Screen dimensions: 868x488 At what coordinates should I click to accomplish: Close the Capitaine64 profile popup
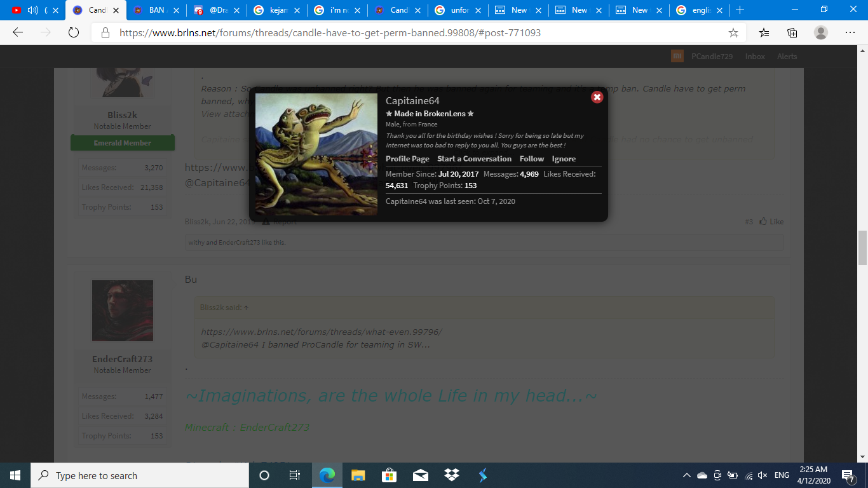point(597,97)
